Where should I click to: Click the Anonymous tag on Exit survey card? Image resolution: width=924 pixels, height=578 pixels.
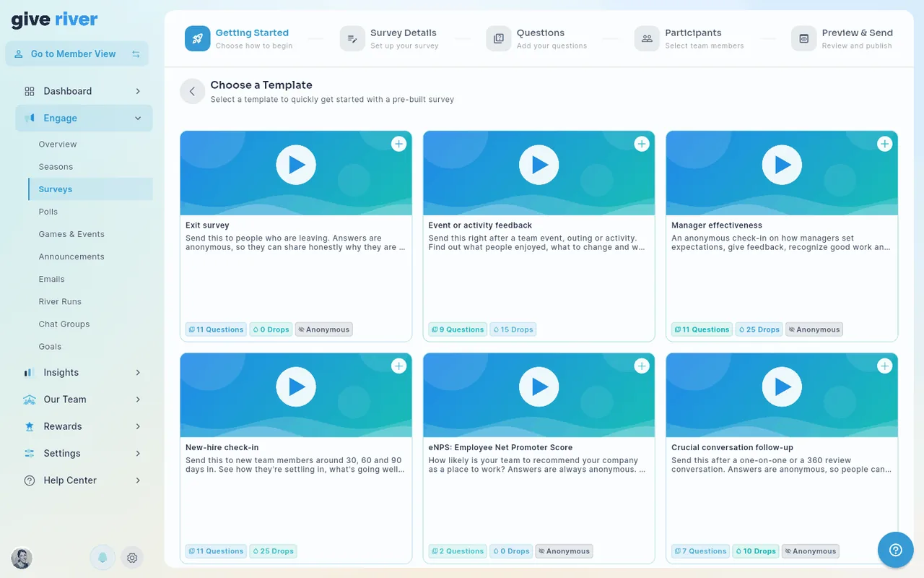324,329
